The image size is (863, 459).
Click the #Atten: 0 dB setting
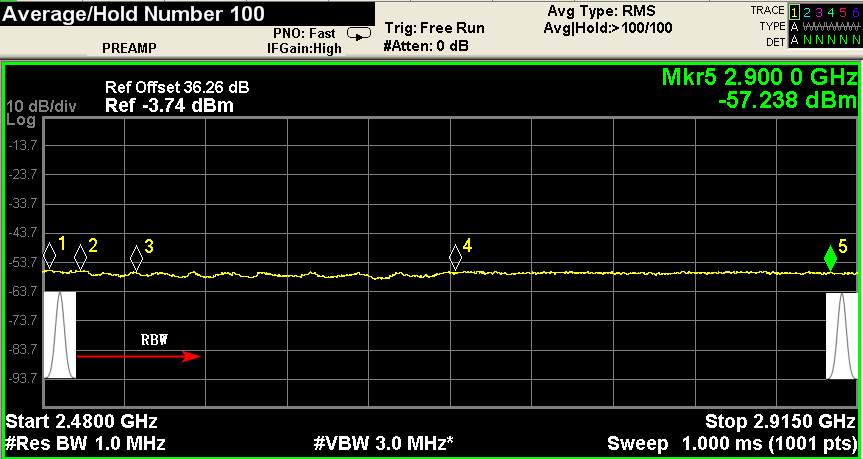click(x=426, y=47)
